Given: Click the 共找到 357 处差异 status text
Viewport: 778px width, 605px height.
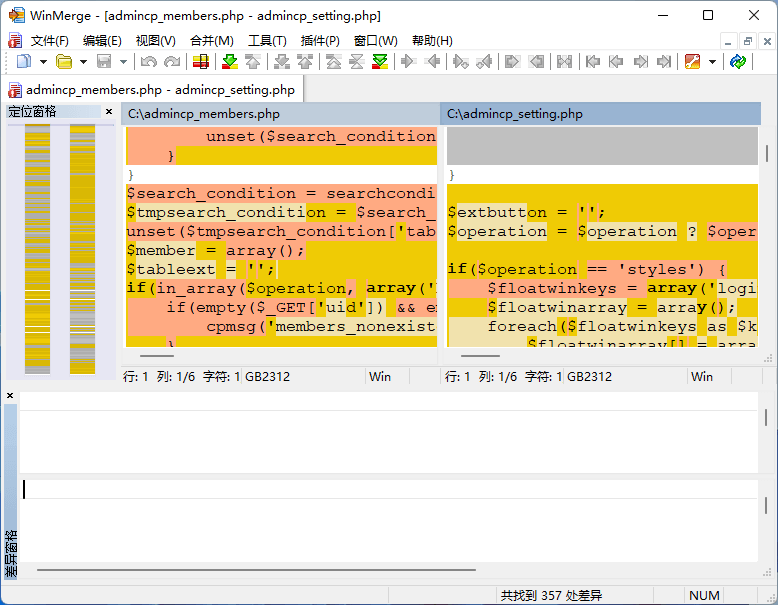Looking at the screenshot, I should click(551, 596).
